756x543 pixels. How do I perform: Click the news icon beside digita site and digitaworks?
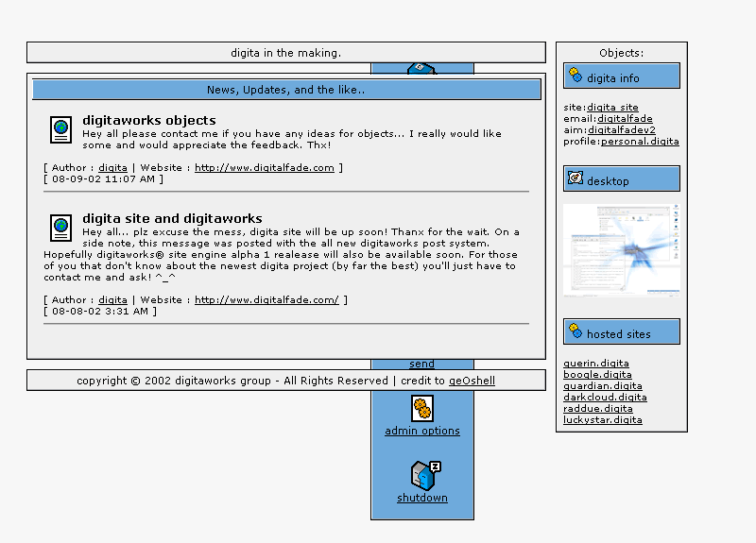pos(60,228)
